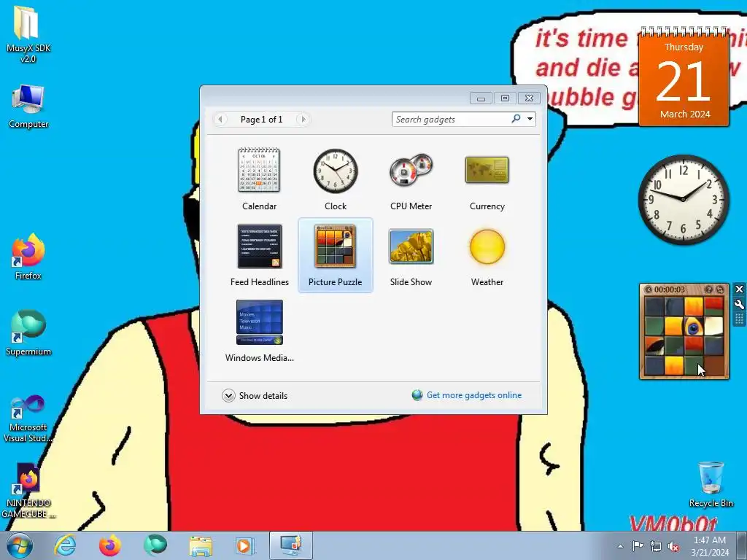Open the Recycle Bin
The width and height of the screenshot is (747, 560).
click(711, 484)
